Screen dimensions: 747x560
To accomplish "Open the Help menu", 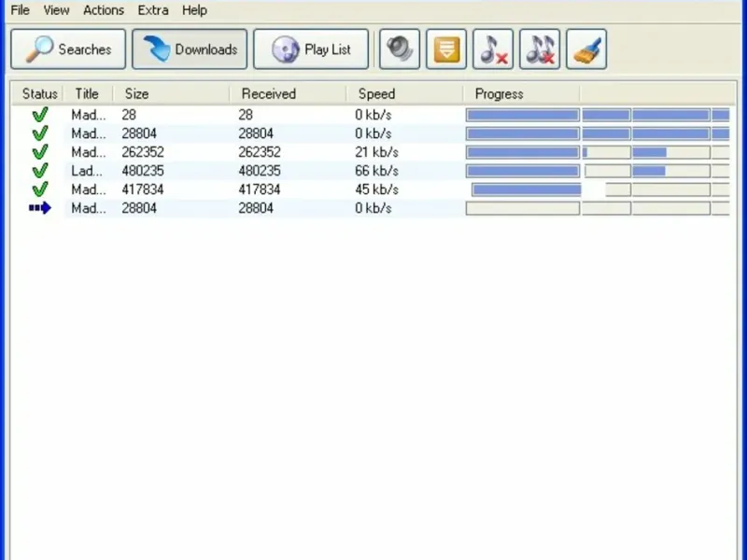I will click(194, 10).
